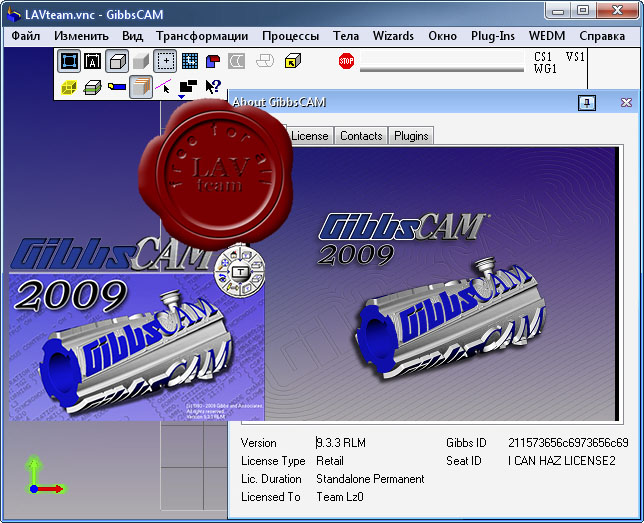
Task: Open the Изменить menu
Action: 81,36
